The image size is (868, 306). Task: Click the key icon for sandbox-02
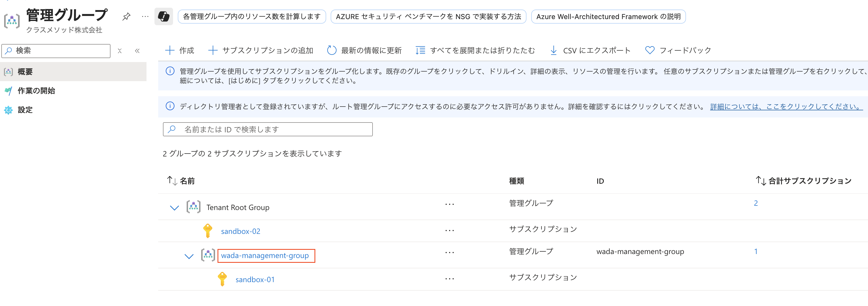(x=208, y=231)
